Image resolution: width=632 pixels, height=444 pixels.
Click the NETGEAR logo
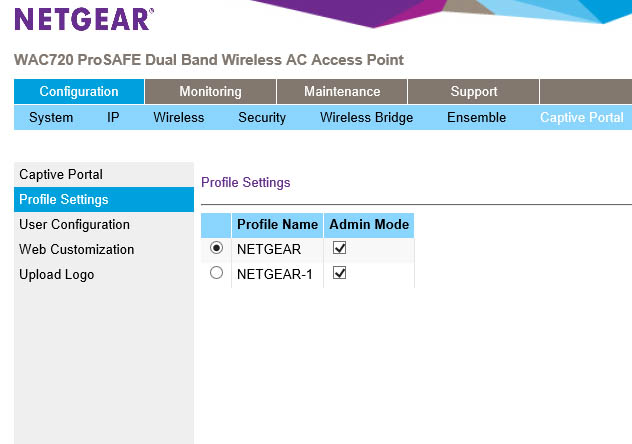(x=84, y=19)
